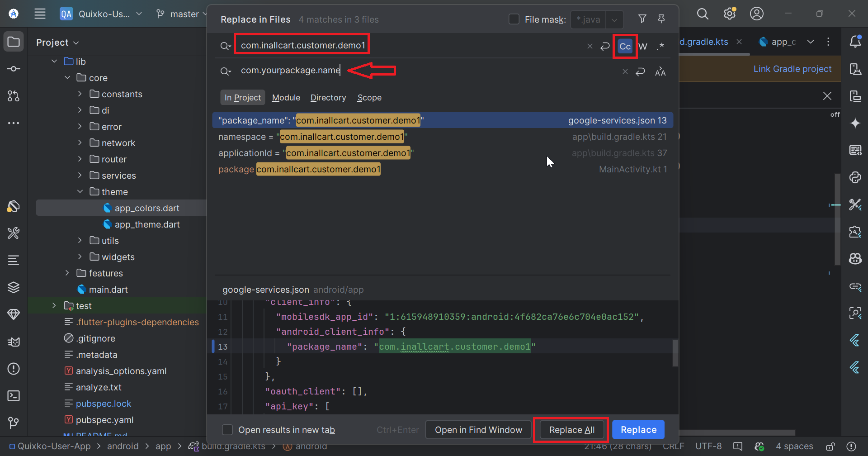The width and height of the screenshot is (868, 456).
Task: Select the Module scope tab
Action: (286, 98)
